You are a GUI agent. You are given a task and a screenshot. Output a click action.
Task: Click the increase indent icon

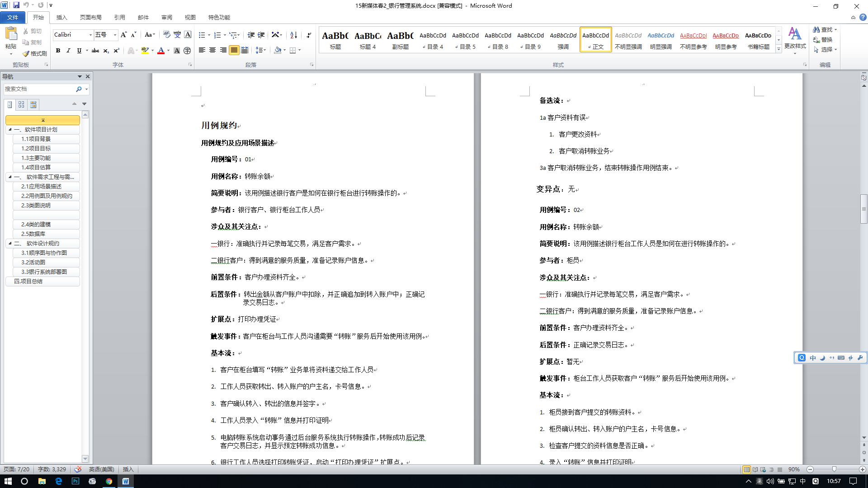pyautogui.click(x=261, y=35)
